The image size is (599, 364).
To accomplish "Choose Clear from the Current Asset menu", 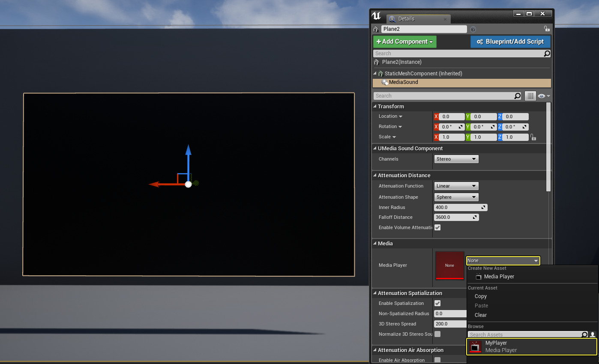I will pyautogui.click(x=481, y=315).
